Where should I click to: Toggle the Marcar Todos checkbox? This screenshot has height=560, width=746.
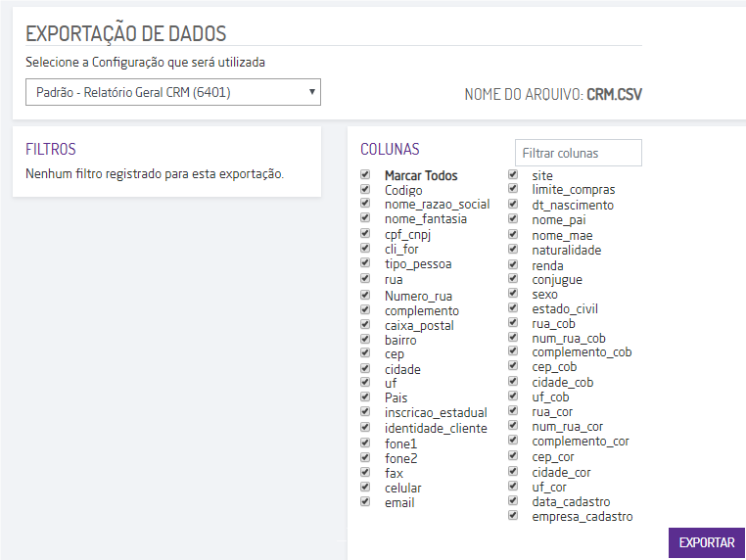point(365,174)
